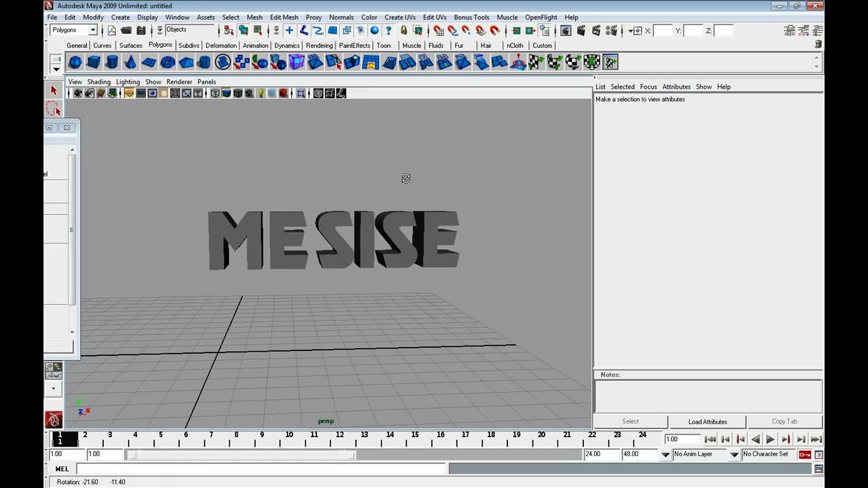
Task: Create a polygon pyramid from the shelf
Action: [186, 62]
